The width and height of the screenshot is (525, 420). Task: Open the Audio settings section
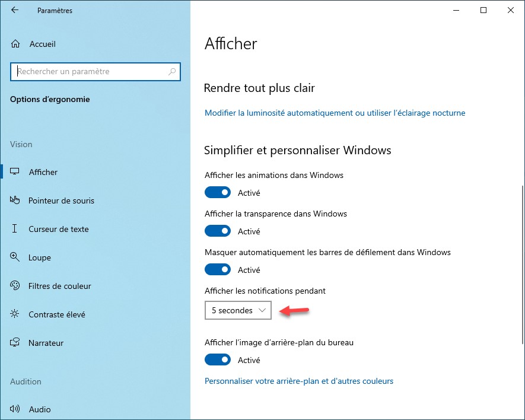(x=40, y=409)
